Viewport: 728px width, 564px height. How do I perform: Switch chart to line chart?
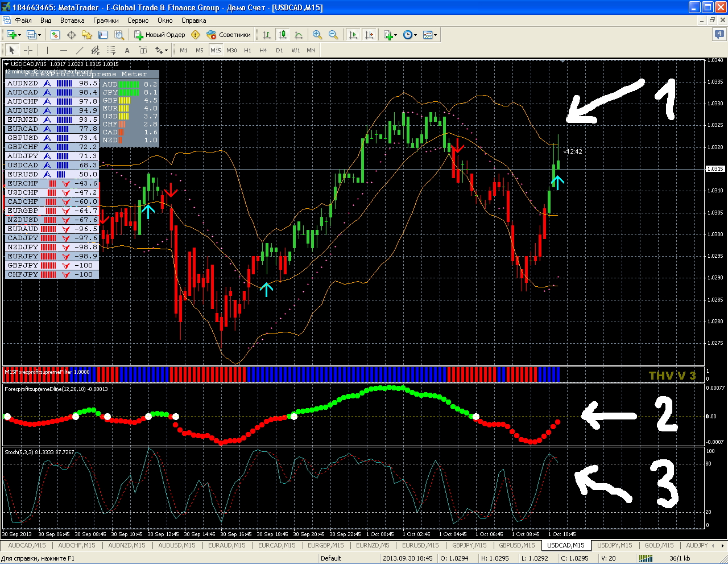point(299,35)
